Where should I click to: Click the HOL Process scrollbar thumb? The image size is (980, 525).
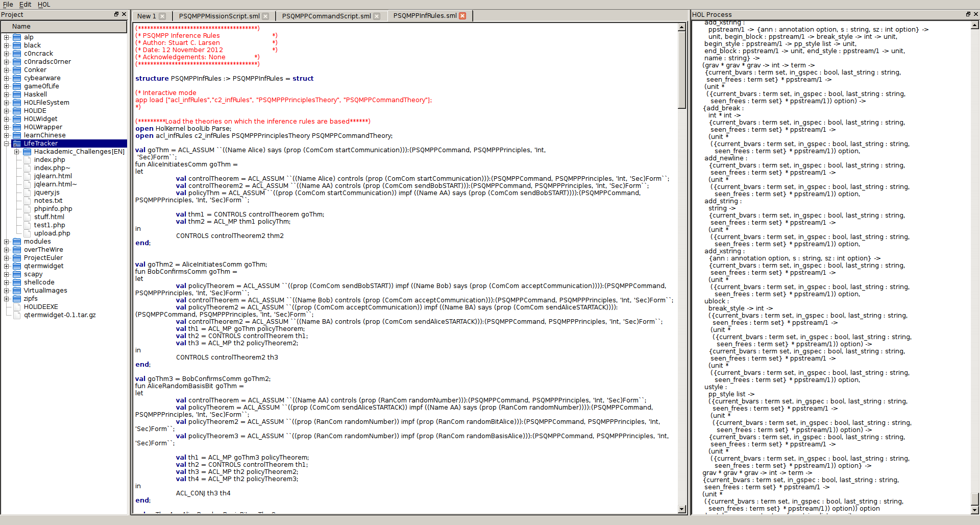click(974, 499)
